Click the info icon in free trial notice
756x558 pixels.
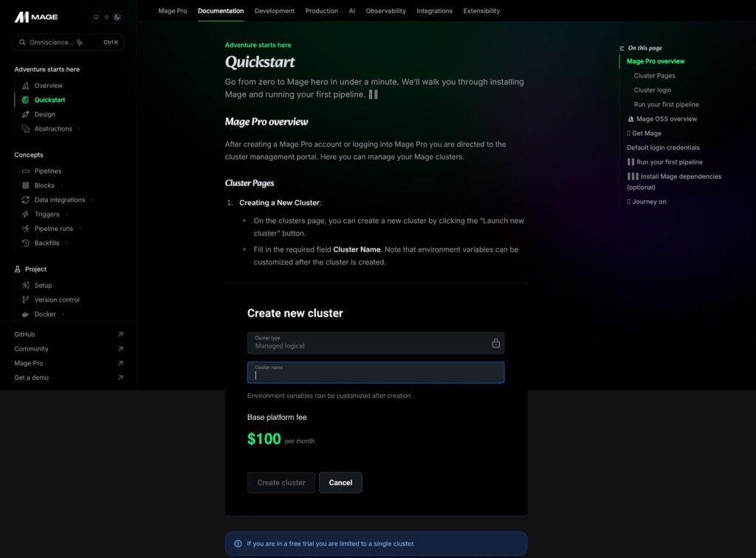coord(238,543)
